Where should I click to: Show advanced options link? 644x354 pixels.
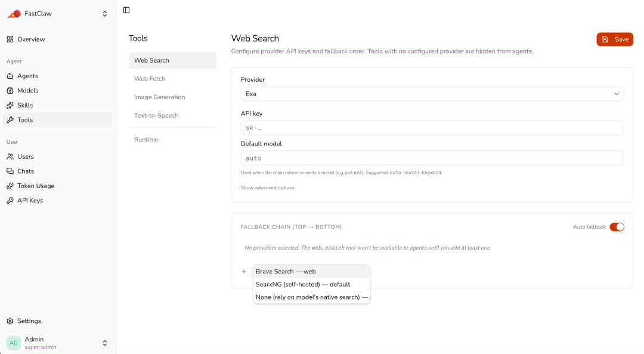coord(267,188)
